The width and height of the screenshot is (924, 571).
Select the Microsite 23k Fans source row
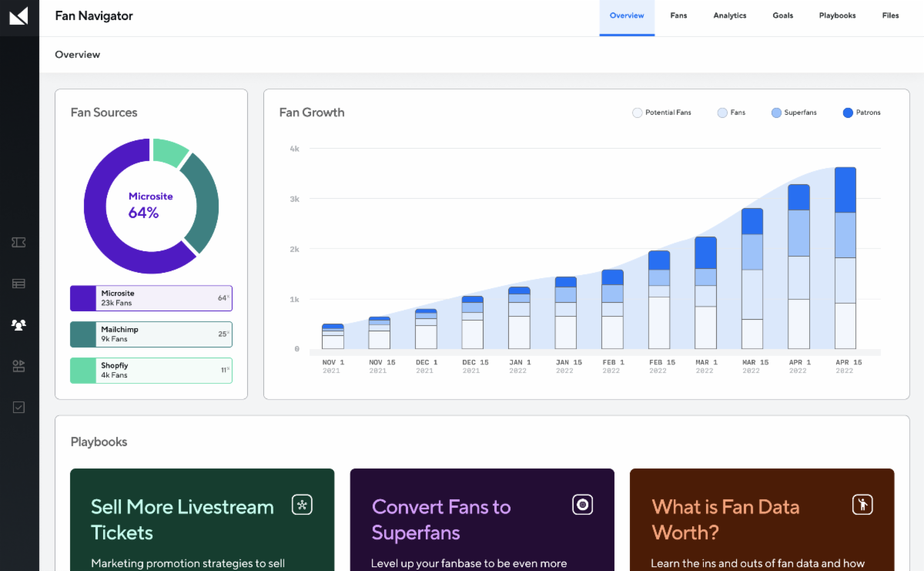151,298
